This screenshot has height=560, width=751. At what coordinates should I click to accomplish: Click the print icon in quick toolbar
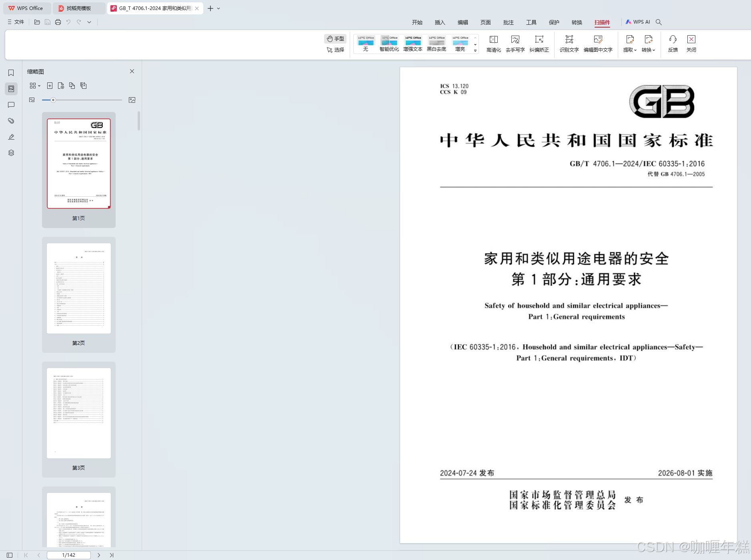58,22
